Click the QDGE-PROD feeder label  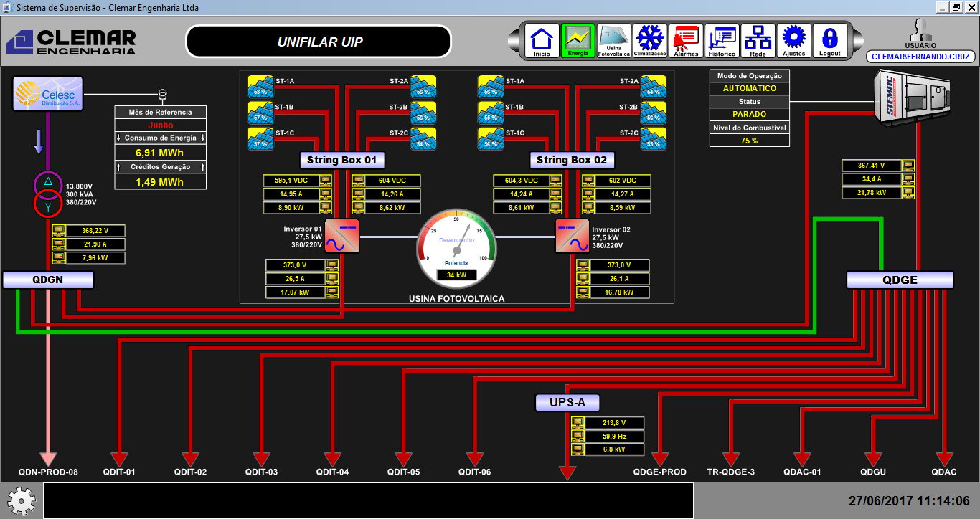tap(659, 472)
